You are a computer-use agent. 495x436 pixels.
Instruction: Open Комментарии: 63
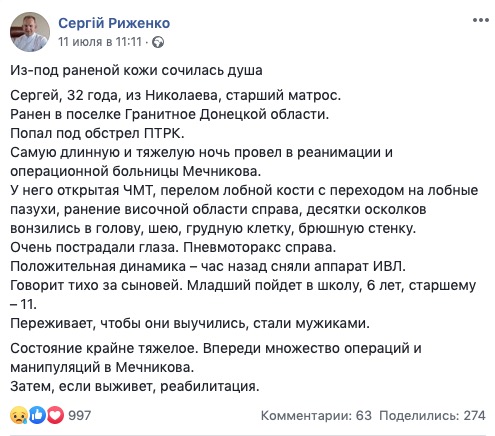click(x=316, y=416)
